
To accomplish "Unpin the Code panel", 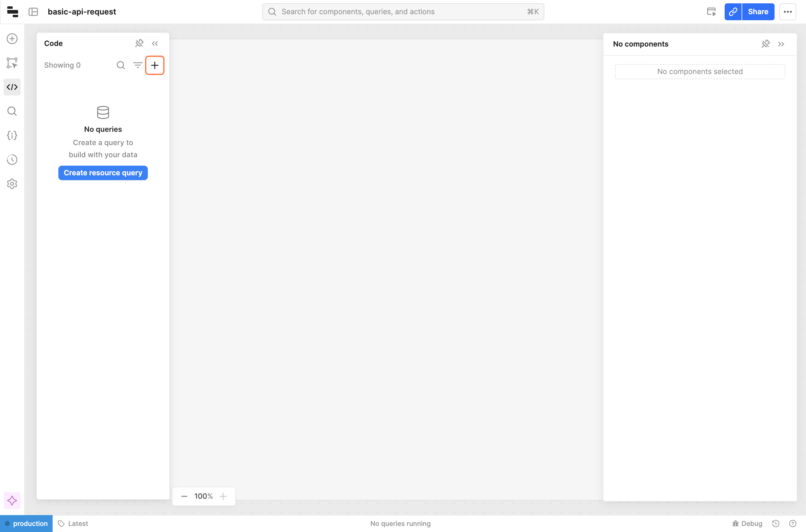I will (139, 44).
